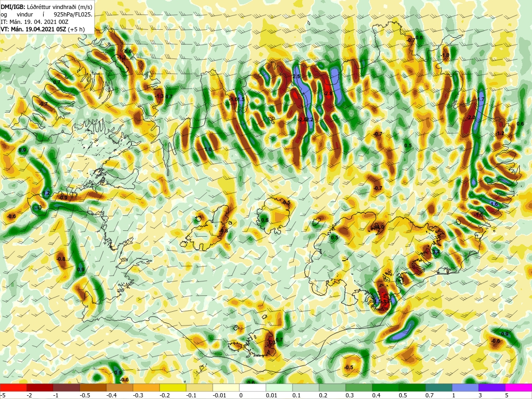Click the -1.0 value label on the map
The height and width of the screenshot is (399, 532).
[x=445, y=55]
